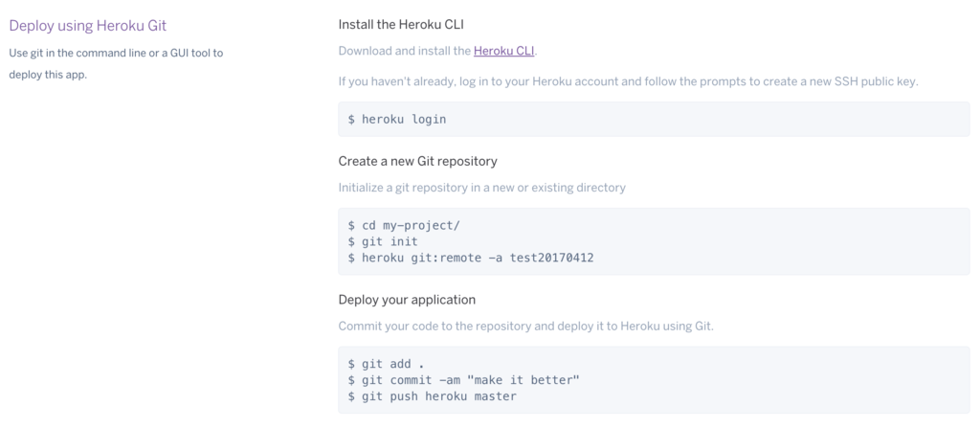The height and width of the screenshot is (429, 980).
Task: Click the 'Use git in the command line' description
Action: click(116, 64)
